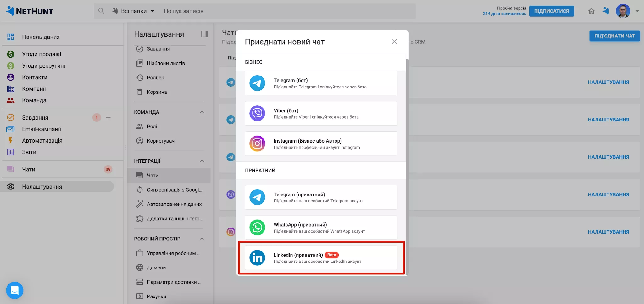The width and height of the screenshot is (644, 304).
Task: Click the dialog's vertical scrollbar
Action: tap(407, 167)
